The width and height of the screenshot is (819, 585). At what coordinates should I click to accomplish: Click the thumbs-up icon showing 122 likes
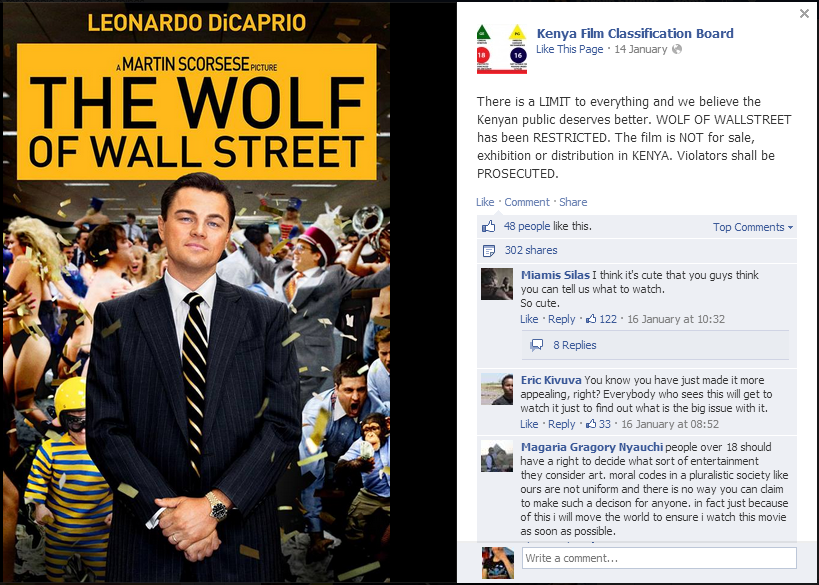(x=591, y=319)
